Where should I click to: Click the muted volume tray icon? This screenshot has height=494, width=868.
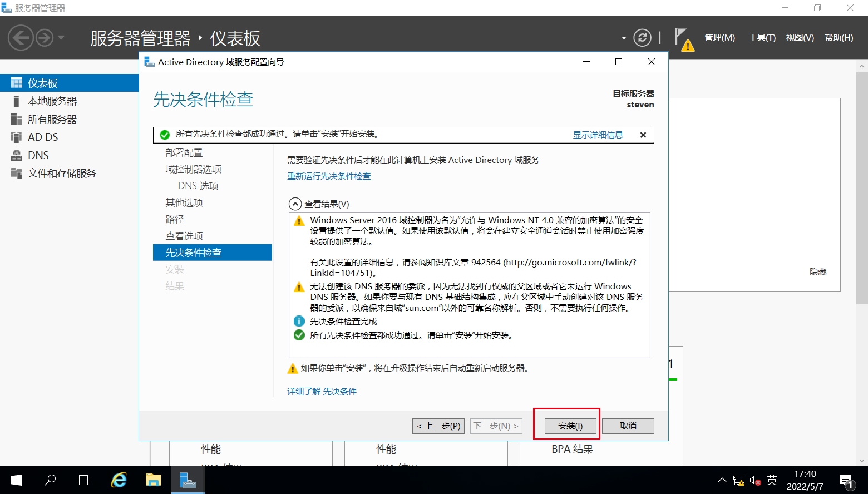click(755, 481)
